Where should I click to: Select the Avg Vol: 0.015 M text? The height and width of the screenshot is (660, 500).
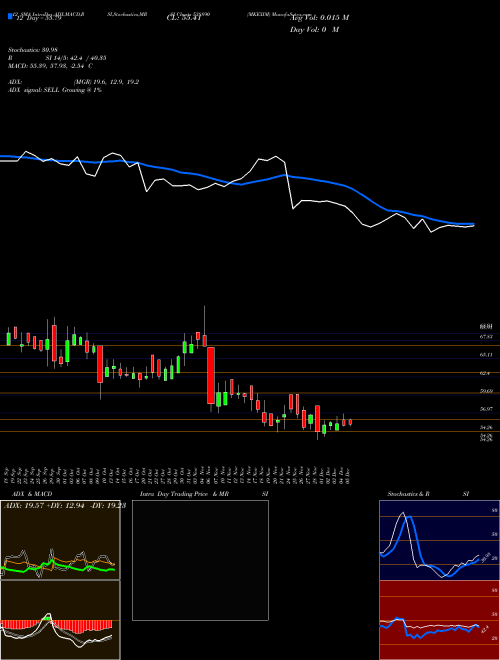click(x=319, y=18)
